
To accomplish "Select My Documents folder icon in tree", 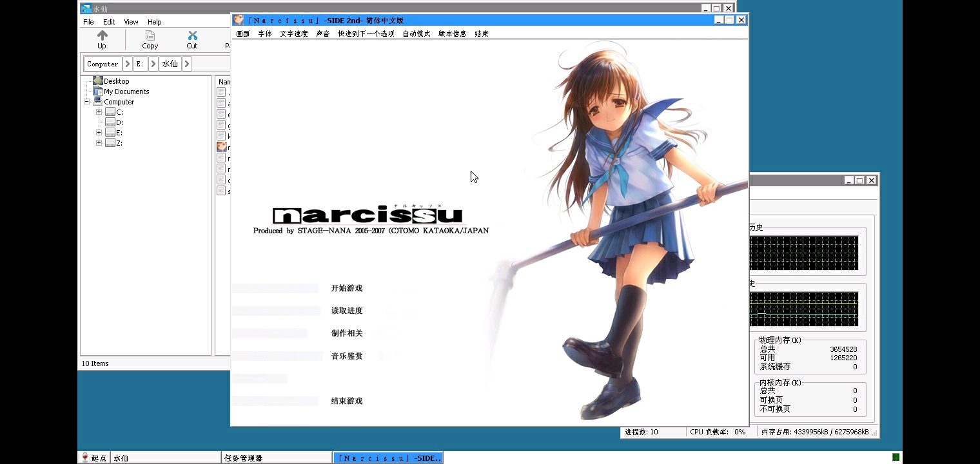I will tap(98, 92).
